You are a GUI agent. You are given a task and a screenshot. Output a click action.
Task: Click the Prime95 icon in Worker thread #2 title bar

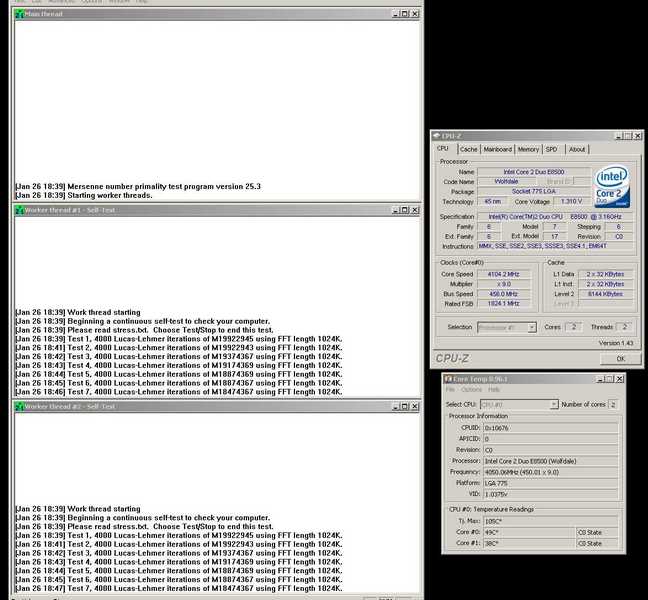pyautogui.click(x=19, y=407)
